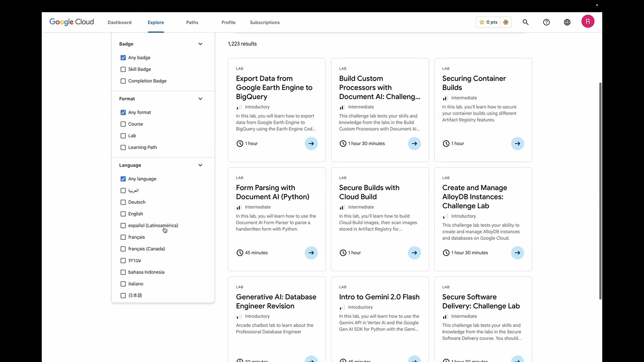Check the italiano language filter
This screenshot has height=362, width=644.
point(123,284)
